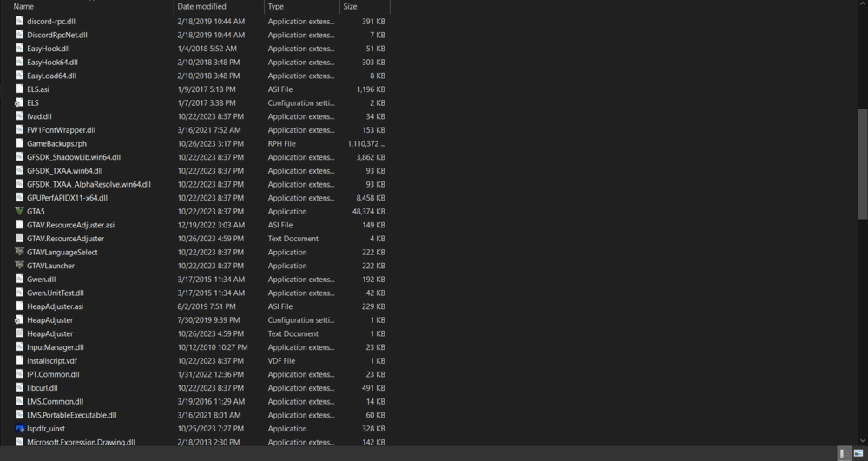Image resolution: width=868 pixels, height=461 pixels.
Task: Select the GFSDK_ShadowLib.win64.dll file name
Action: point(74,157)
